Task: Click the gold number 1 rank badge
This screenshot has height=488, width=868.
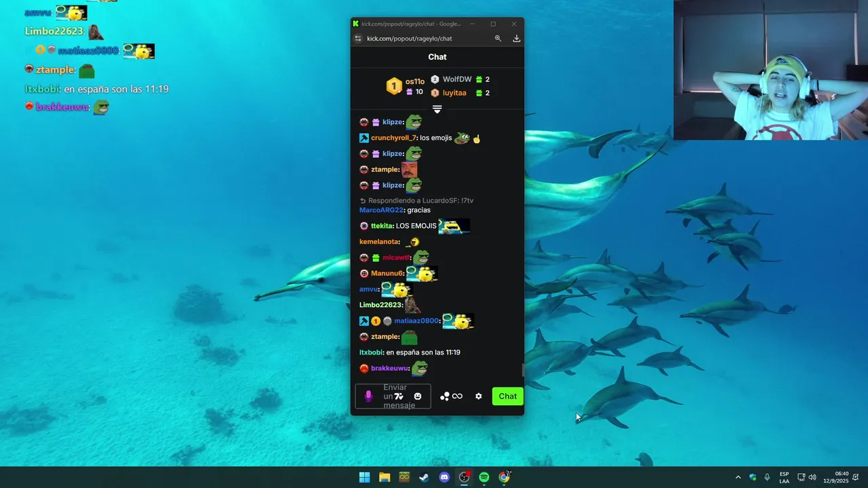Action: (394, 87)
